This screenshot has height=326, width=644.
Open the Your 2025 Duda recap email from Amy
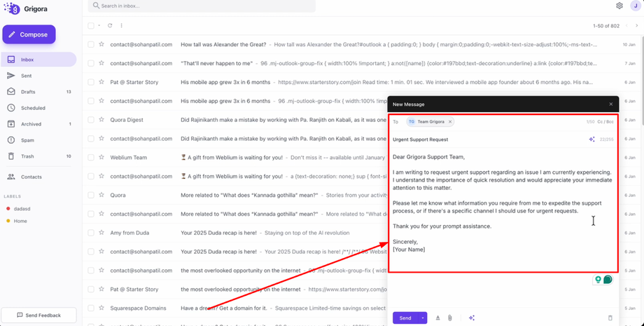coord(236,233)
